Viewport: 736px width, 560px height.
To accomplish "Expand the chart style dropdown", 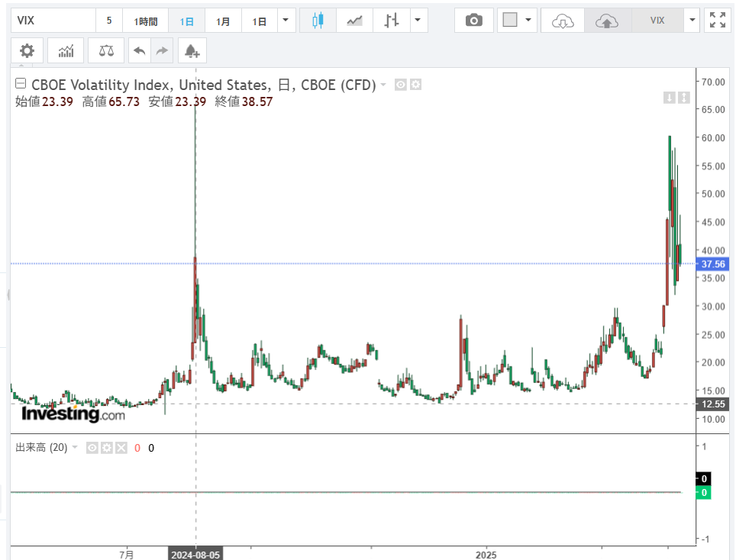I will pyautogui.click(x=418, y=21).
